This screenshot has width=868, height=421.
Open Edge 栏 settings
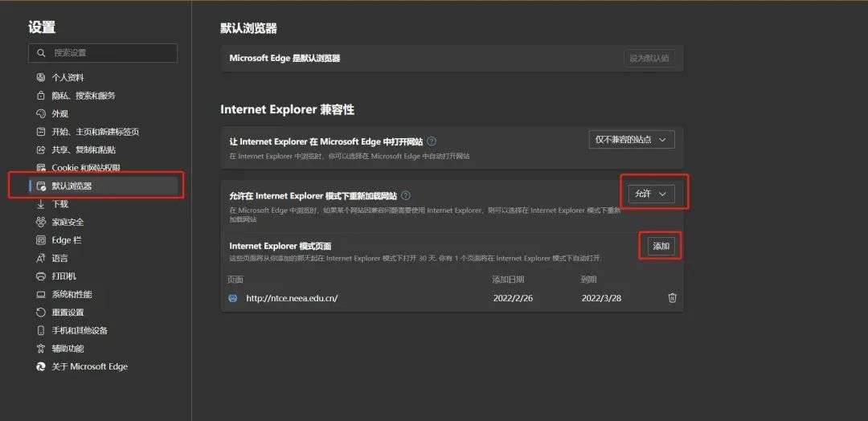coord(66,240)
